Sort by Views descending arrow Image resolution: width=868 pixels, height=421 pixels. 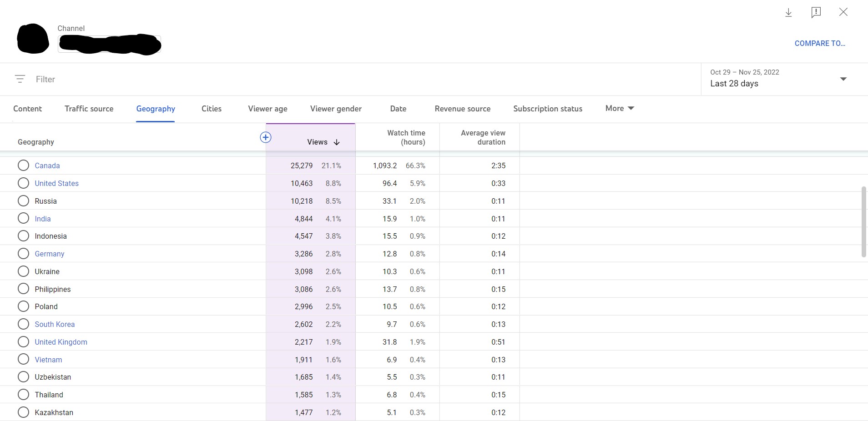(337, 142)
